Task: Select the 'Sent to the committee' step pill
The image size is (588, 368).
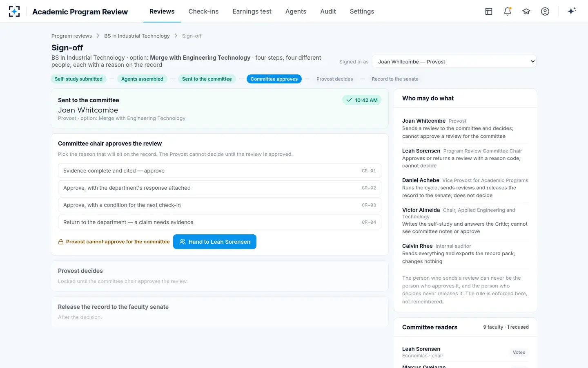Action: pos(207,79)
